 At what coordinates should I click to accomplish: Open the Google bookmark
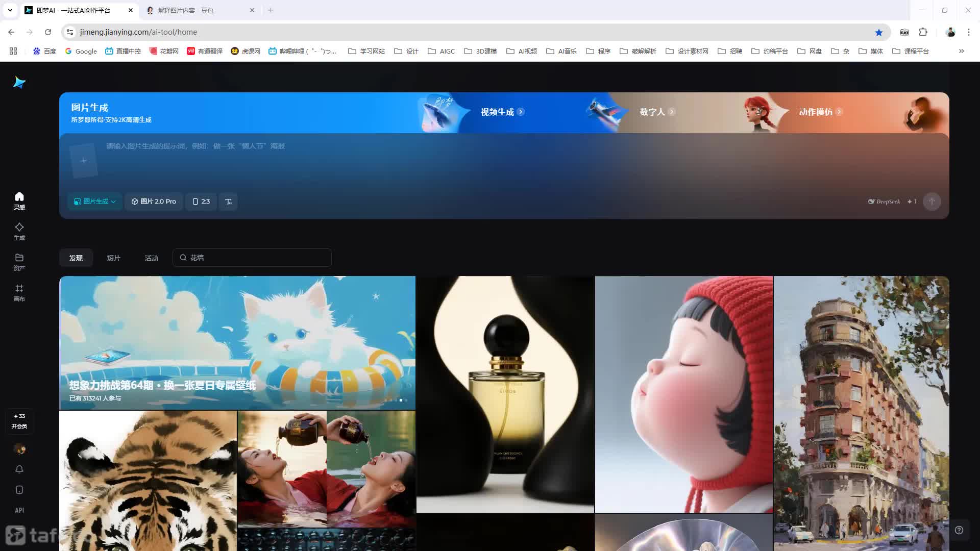coord(81,51)
